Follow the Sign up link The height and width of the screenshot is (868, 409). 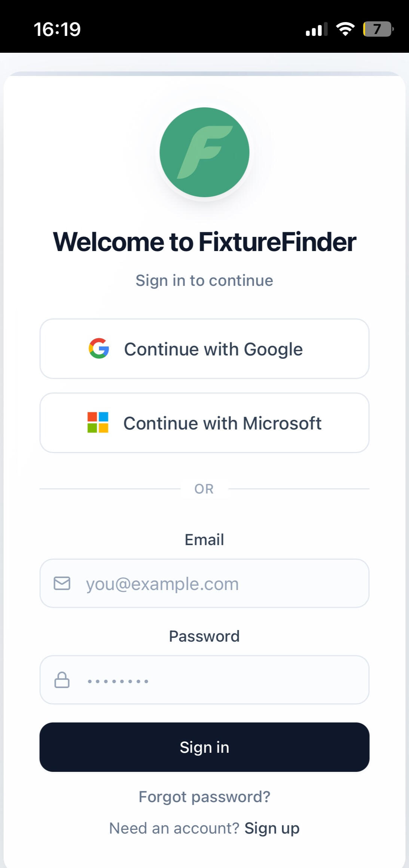coord(272,828)
